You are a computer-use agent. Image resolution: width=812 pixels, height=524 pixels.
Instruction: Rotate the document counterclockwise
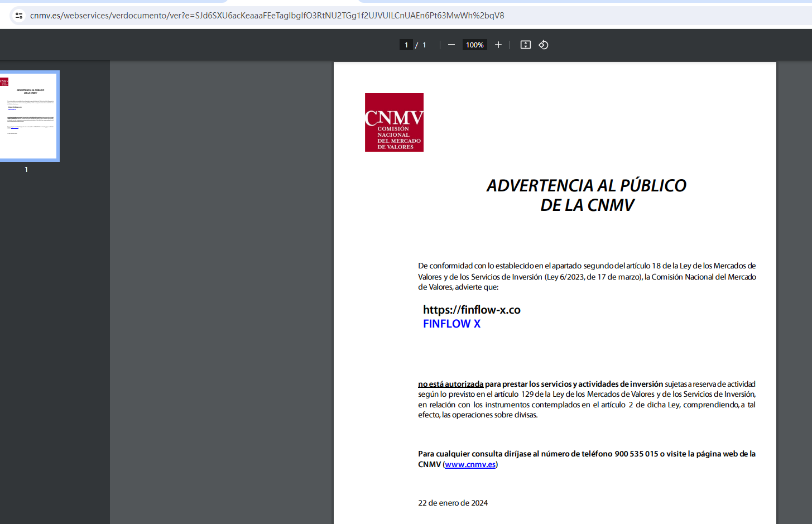click(544, 45)
